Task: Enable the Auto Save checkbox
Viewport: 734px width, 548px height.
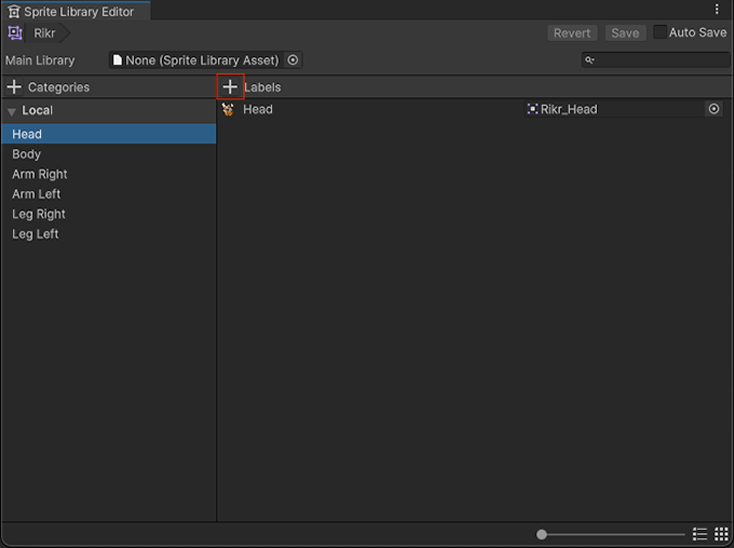Action: click(x=660, y=32)
